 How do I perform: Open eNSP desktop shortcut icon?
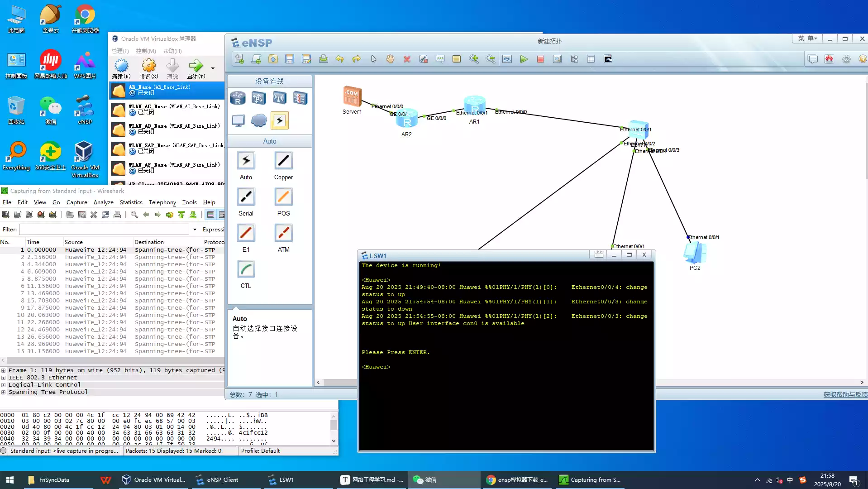point(85,110)
